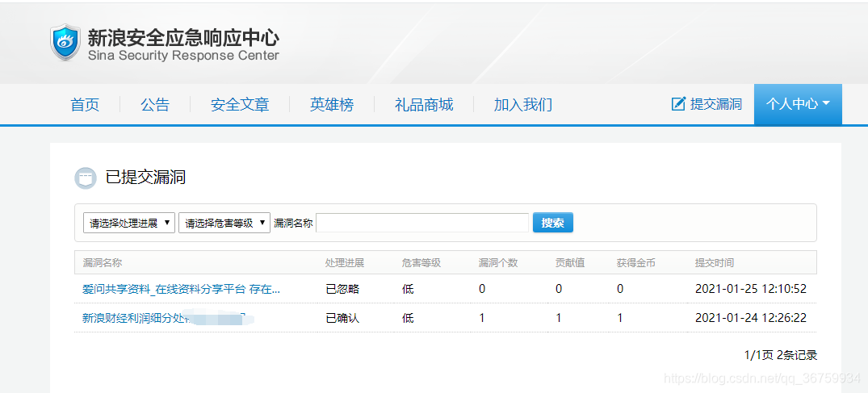This screenshot has height=393, width=868.
Task: Select the 已忽略 status cell
Action: tap(342, 288)
